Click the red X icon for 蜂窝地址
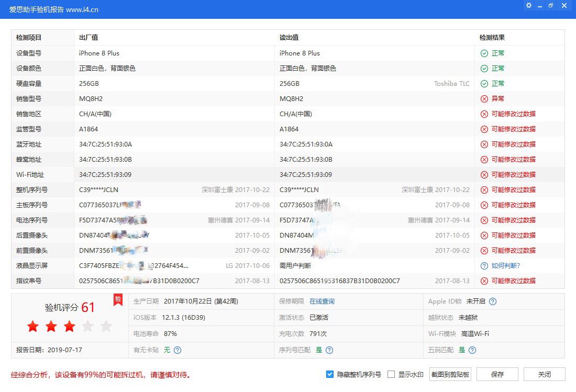Viewport: 576px width, 392px height. [x=484, y=160]
